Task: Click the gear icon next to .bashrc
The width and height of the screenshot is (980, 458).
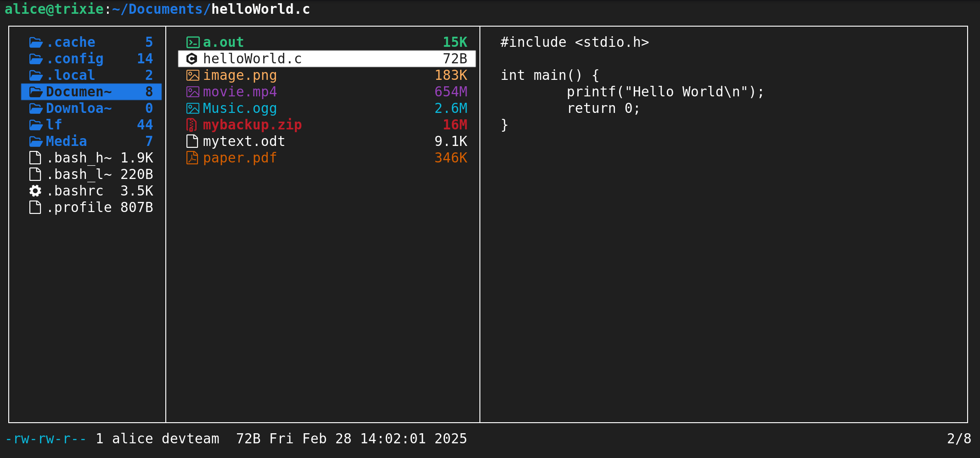Action: pyautogui.click(x=34, y=190)
